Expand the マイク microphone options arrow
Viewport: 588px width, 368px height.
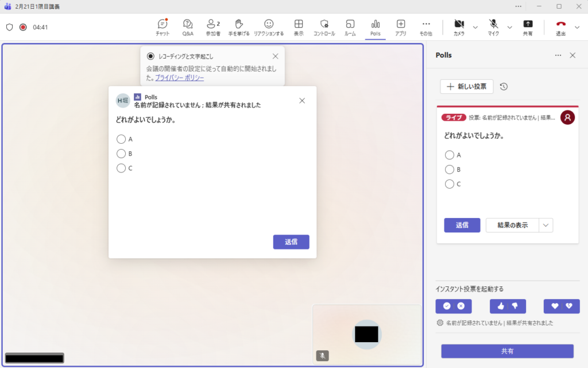[x=510, y=27]
